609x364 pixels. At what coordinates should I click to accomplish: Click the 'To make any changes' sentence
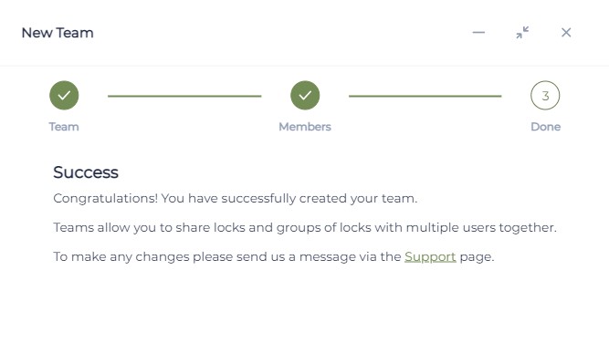point(273,257)
